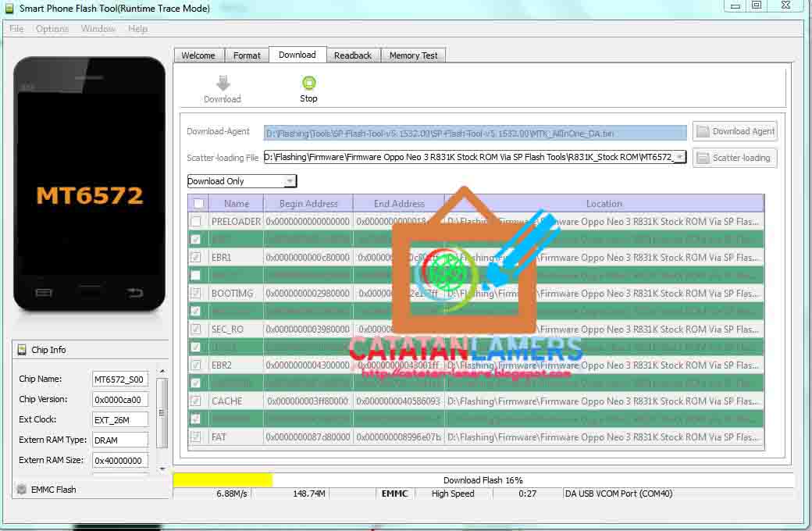Viewport: 812px width, 531px height.
Task: Uncheck the CACHE row checkbox
Action: click(x=196, y=401)
